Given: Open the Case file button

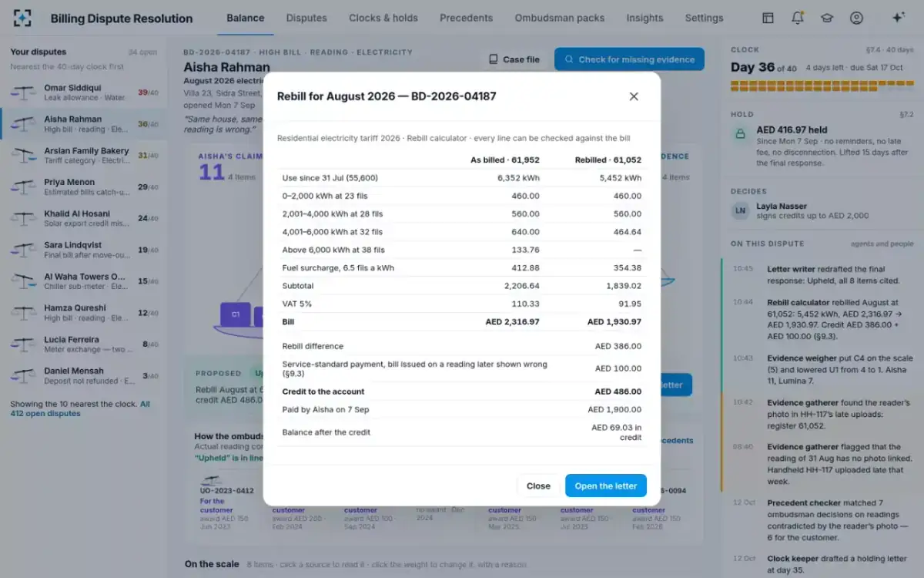Looking at the screenshot, I should click(x=514, y=59).
